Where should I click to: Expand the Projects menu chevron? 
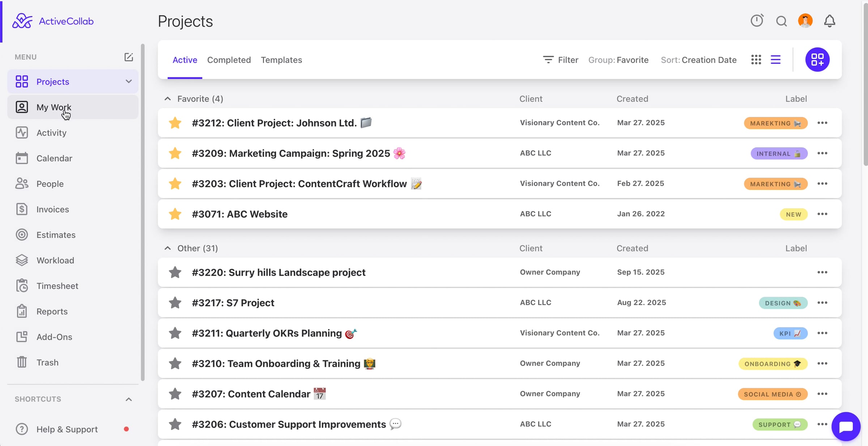128,81
